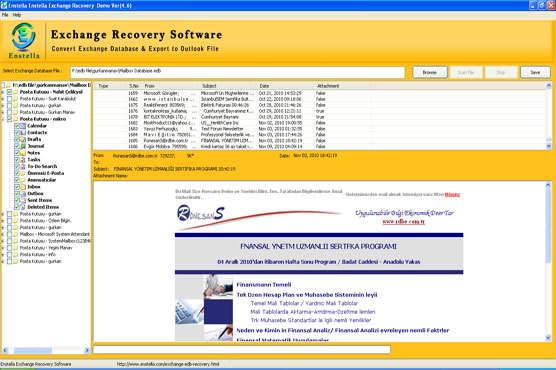Click the folder icon of the Yeşim Manav mailbox
556x370 pixels.
coord(16,248)
